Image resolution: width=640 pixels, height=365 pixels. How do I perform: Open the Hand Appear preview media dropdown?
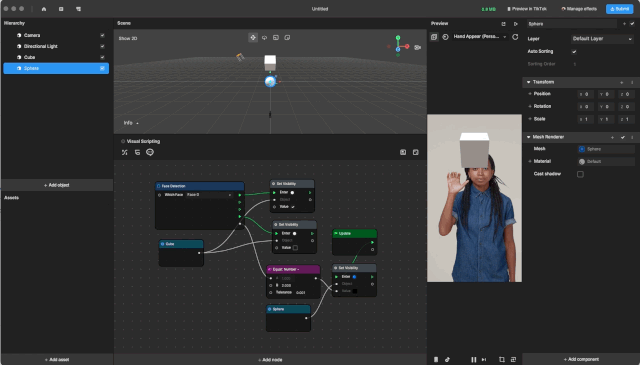[480, 37]
